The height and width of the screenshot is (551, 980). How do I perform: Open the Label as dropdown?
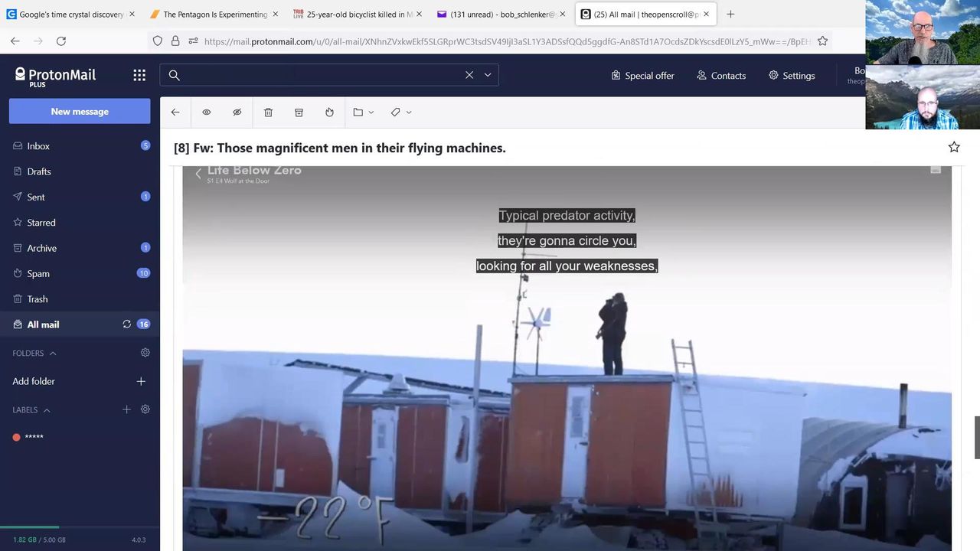coord(401,112)
